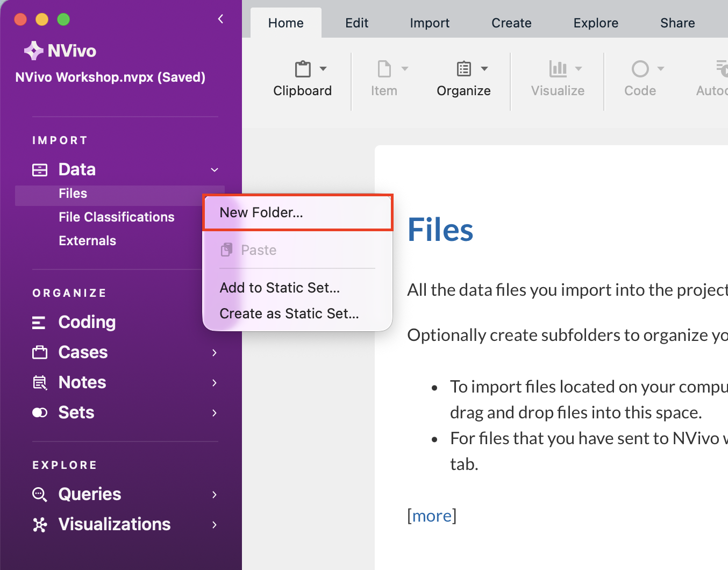Image resolution: width=728 pixels, height=570 pixels.
Task: Expand the Queries section chevron
Action: (x=215, y=495)
